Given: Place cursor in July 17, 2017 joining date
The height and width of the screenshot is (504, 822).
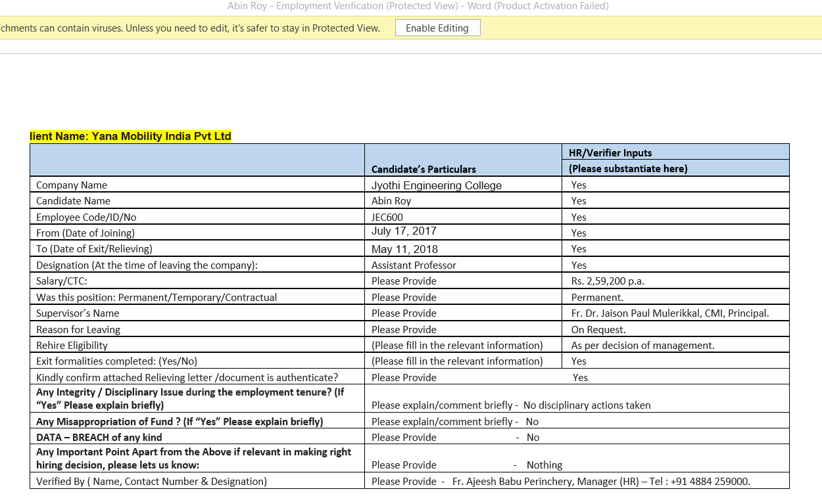Looking at the screenshot, I should [x=404, y=231].
